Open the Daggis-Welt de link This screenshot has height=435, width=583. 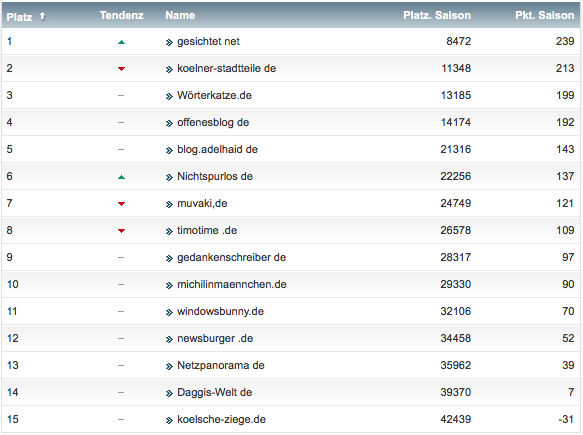pos(215,392)
